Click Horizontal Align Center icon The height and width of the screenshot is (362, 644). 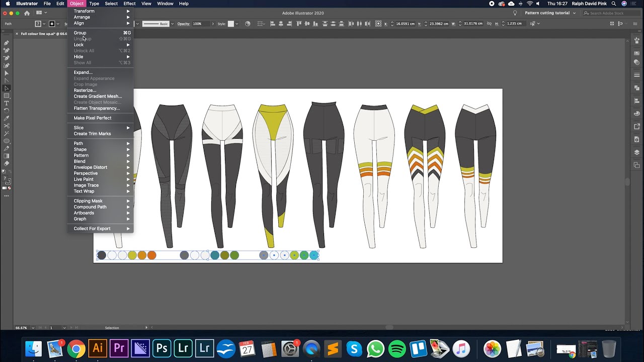[281, 24]
